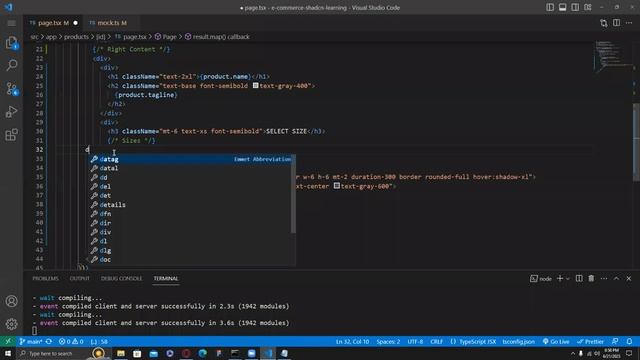The image size is (640, 360).
Task: Click the editor vertical scrollbar
Action: [x=636, y=142]
